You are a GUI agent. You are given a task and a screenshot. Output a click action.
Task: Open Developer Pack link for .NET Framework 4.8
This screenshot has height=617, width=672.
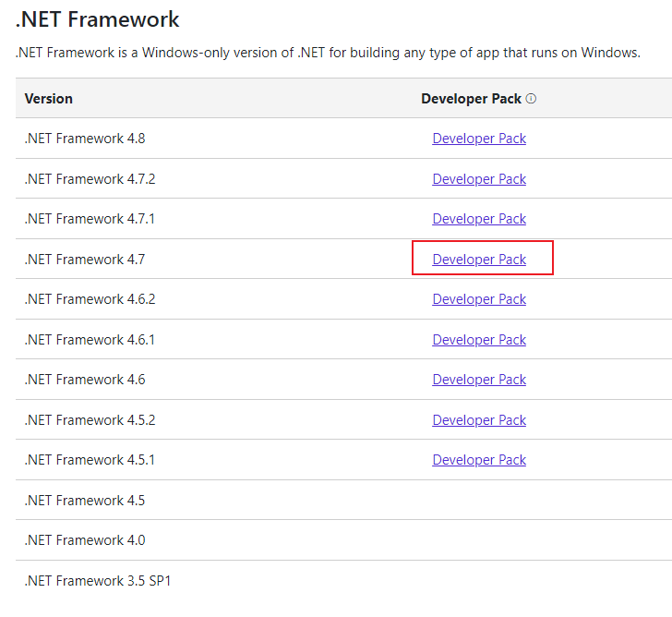click(479, 139)
